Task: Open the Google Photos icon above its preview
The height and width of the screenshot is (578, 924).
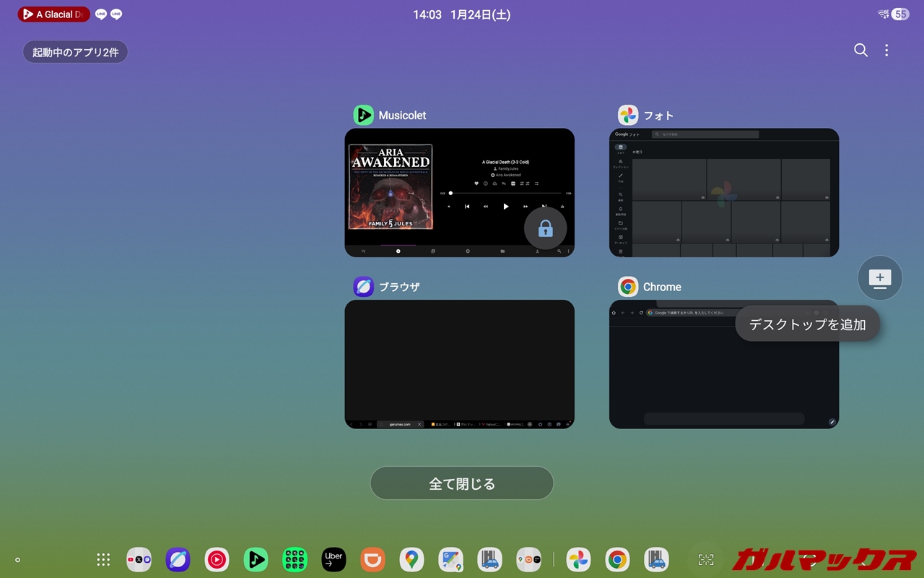Action: tap(628, 115)
